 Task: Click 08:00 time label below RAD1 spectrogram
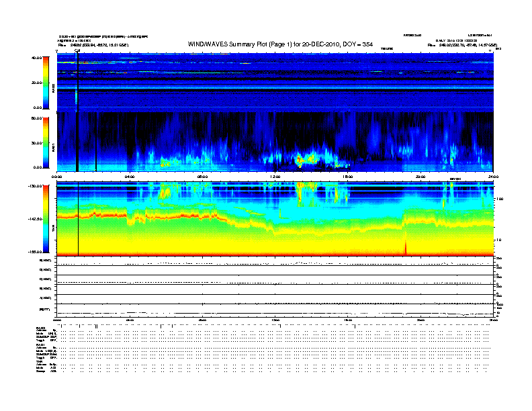click(202, 177)
